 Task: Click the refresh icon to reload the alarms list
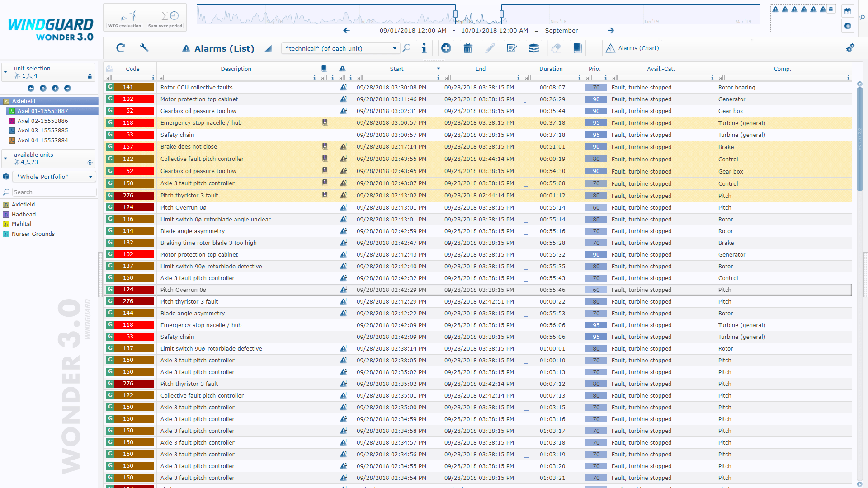point(121,48)
